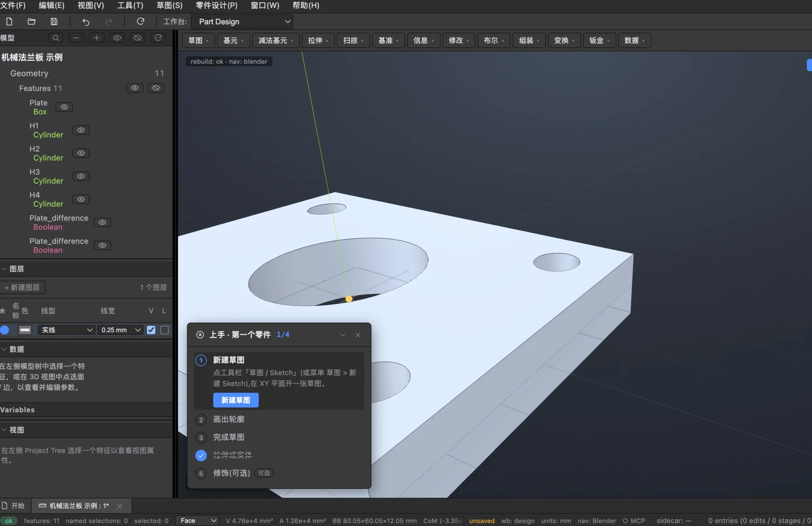Refresh the model panel

click(x=158, y=38)
